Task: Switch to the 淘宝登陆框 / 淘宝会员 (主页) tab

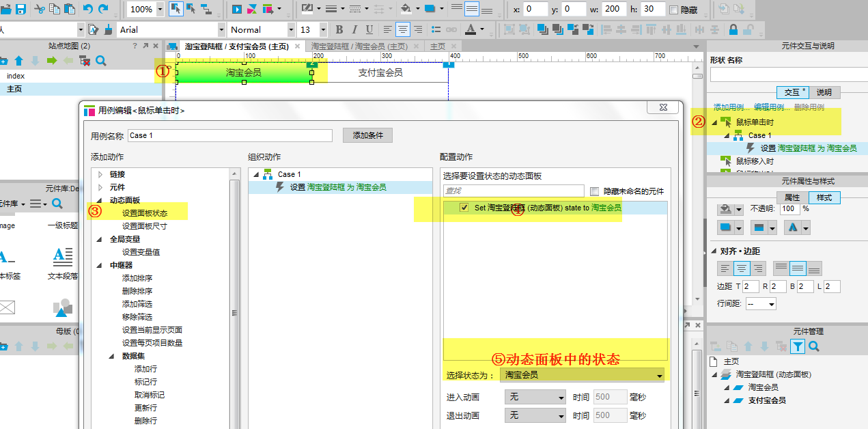Action: (359, 46)
